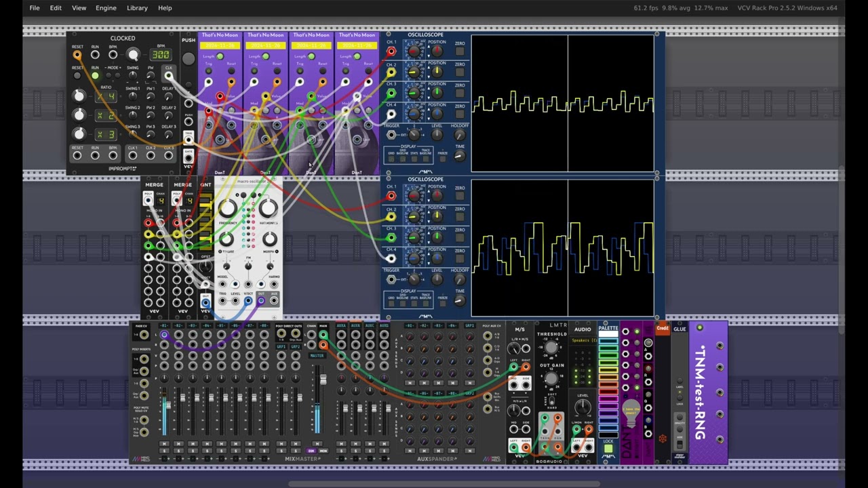Open the View menu
Screen dimensions: 868x488
click(x=79, y=8)
